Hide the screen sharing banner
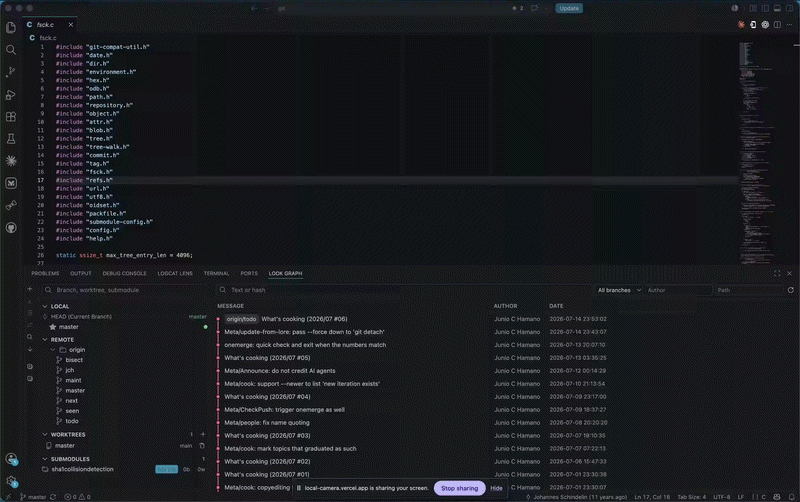The width and height of the screenshot is (800, 502). (496, 488)
